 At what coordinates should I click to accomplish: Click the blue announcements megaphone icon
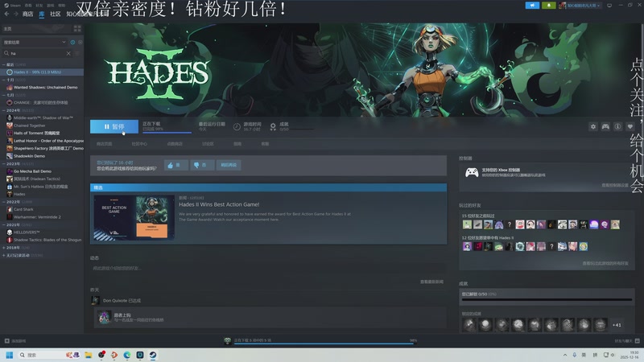click(x=532, y=6)
